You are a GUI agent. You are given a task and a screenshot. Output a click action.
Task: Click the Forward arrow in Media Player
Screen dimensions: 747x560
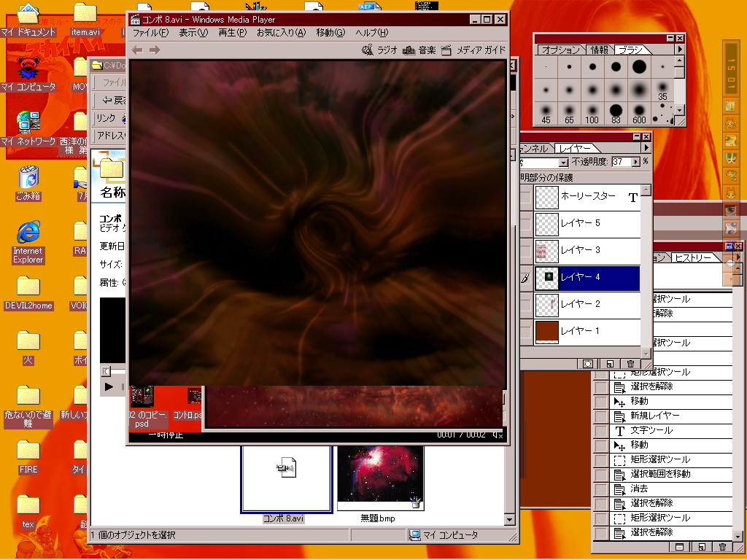point(155,50)
